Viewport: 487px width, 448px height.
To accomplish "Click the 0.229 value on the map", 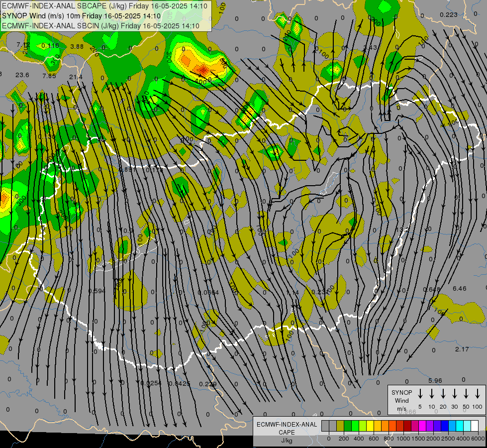I will point(208,384).
